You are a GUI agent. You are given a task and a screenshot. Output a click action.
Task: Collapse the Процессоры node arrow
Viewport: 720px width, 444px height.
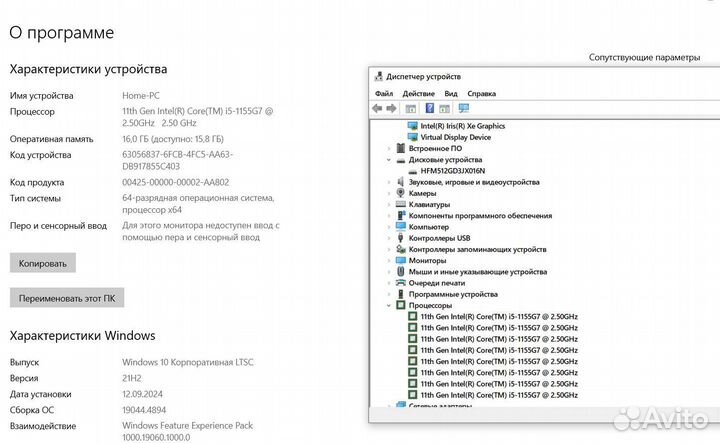(389, 305)
